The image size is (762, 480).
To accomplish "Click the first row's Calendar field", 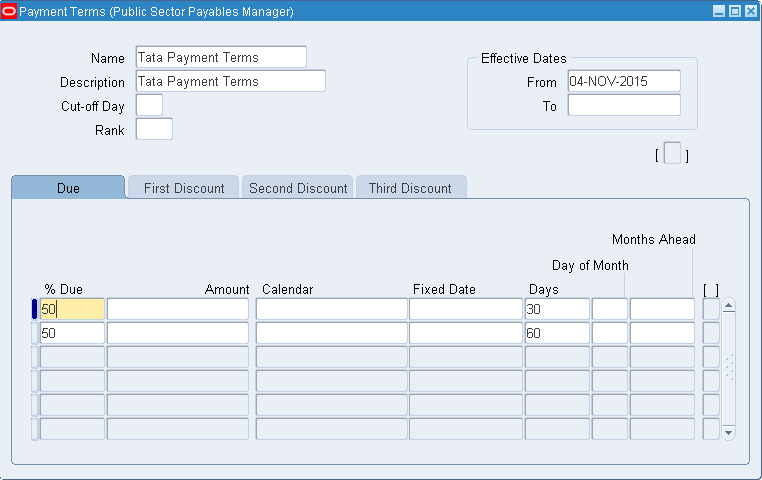I will (331, 309).
